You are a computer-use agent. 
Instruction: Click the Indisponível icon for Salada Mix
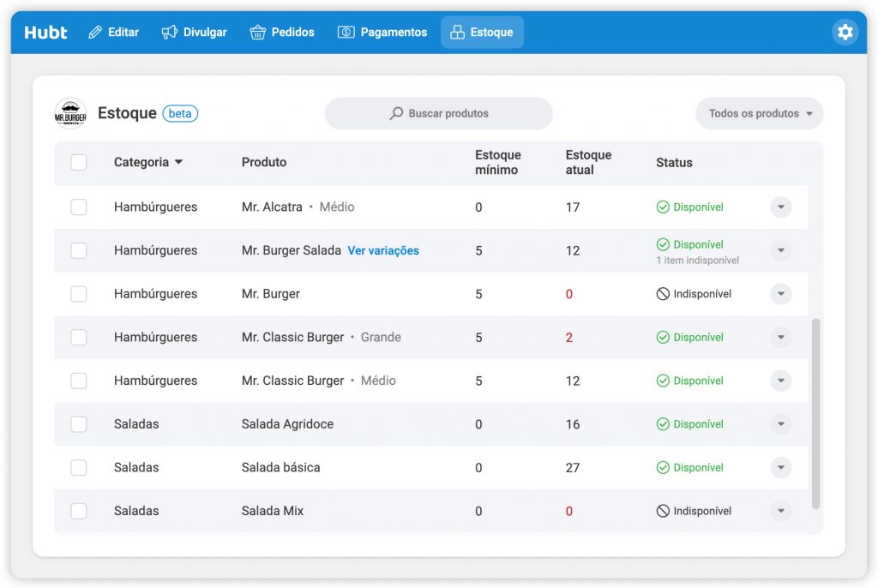(663, 511)
